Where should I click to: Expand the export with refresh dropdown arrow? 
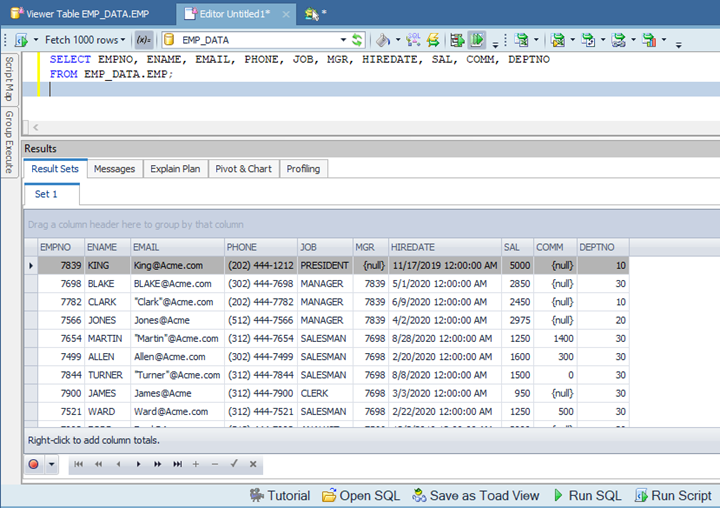pyautogui.click(x=603, y=40)
